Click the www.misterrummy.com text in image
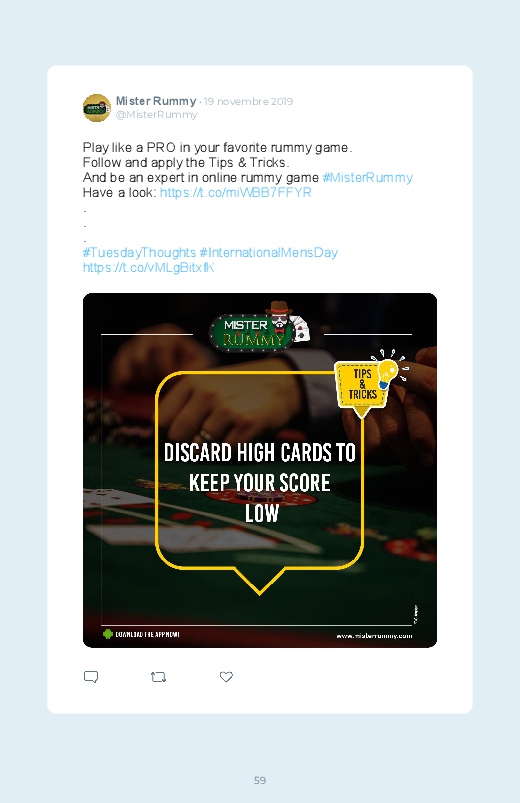The width and height of the screenshot is (520, 803). (x=374, y=636)
